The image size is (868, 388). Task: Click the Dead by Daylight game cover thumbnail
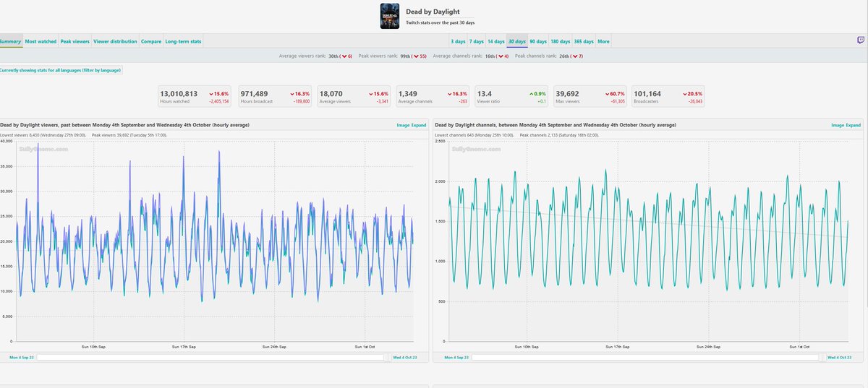[389, 17]
